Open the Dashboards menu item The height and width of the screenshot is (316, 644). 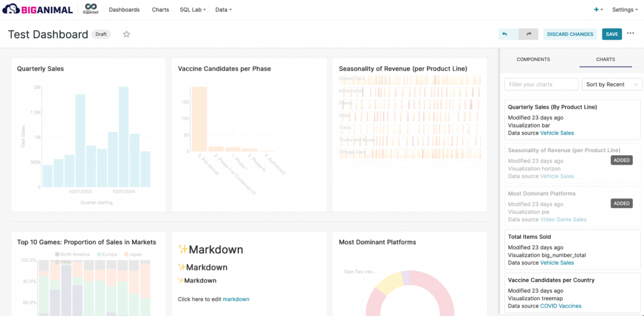[124, 10]
